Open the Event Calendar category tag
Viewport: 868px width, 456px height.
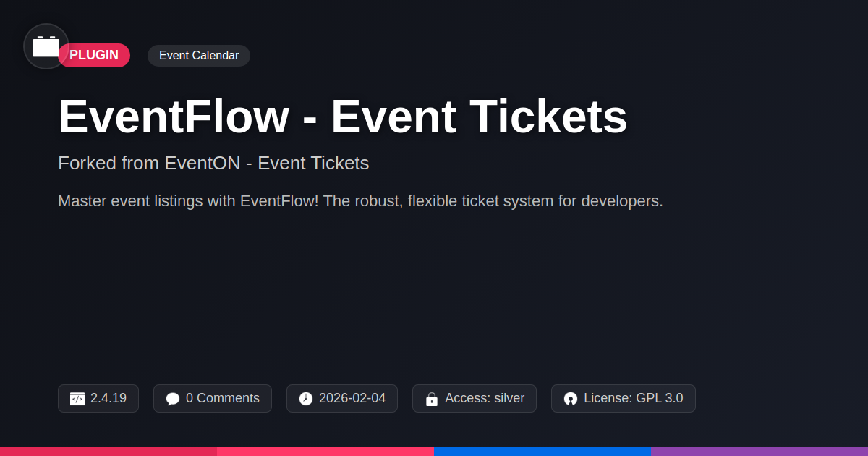pyautogui.click(x=199, y=56)
